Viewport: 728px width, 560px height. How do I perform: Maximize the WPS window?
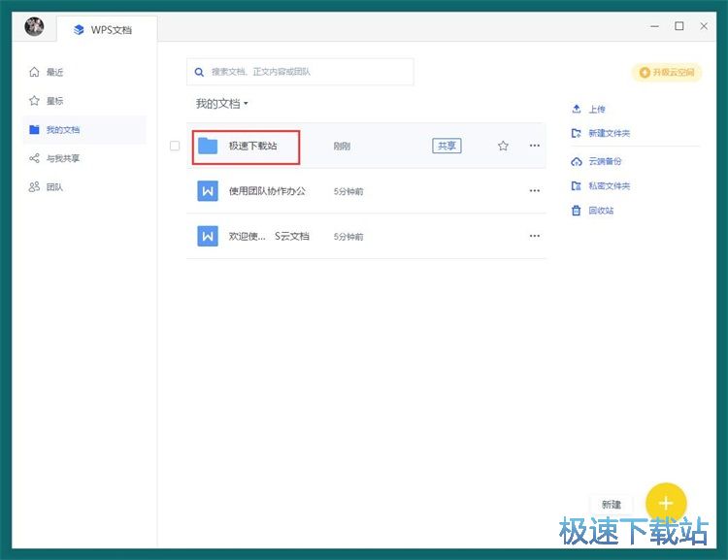pos(679,26)
